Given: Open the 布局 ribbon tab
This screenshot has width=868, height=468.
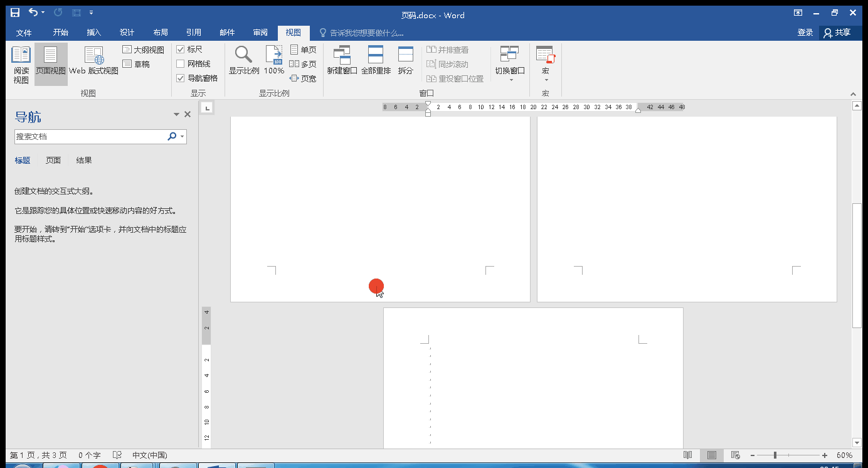Looking at the screenshot, I should coord(160,33).
